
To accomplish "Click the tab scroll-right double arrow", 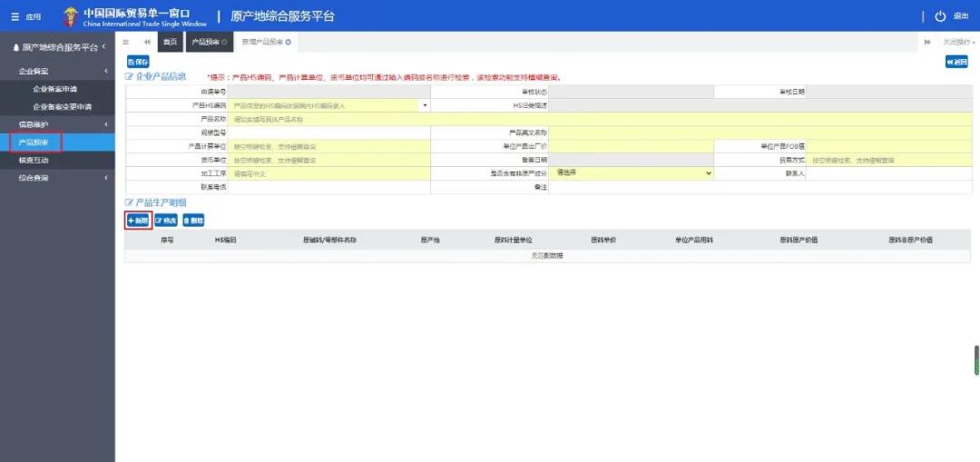I will point(927,42).
